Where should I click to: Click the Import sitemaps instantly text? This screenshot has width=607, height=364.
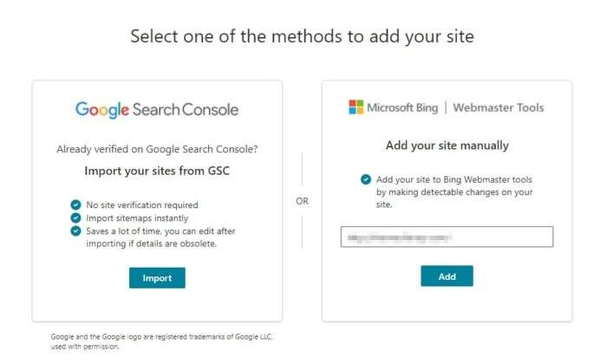point(137,218)
